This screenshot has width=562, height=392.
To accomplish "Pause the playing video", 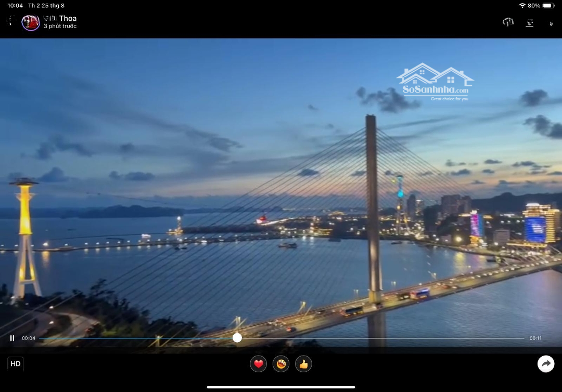I will coord(12,338).
